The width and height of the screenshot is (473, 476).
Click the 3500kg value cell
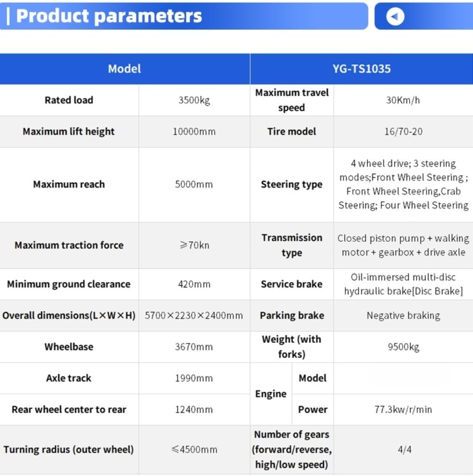pos(194,100)
